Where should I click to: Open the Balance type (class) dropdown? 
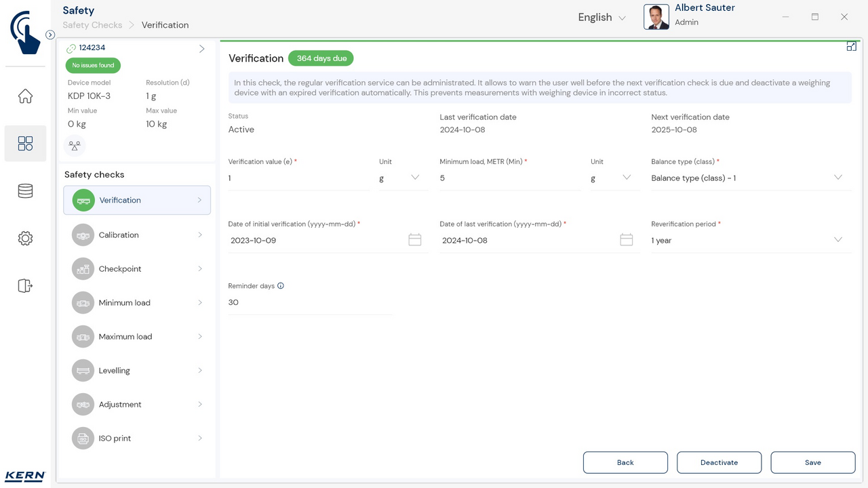click(x=750, y=178)
